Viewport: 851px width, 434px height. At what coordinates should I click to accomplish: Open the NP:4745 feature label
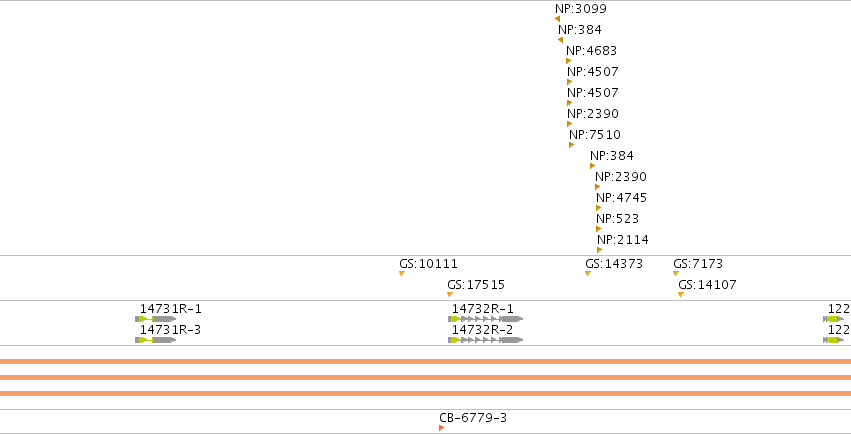[621, 197]
